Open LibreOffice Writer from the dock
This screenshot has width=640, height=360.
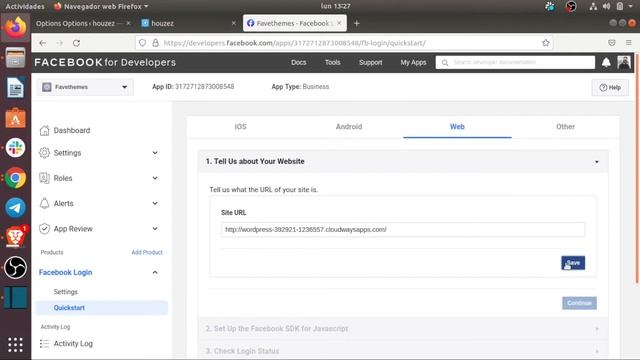point(16,88)
